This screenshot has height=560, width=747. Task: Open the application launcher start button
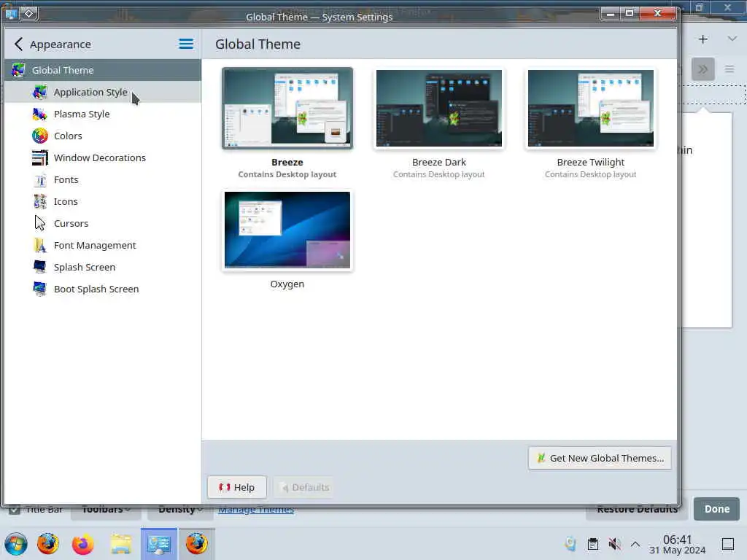(x=16, y=544)
